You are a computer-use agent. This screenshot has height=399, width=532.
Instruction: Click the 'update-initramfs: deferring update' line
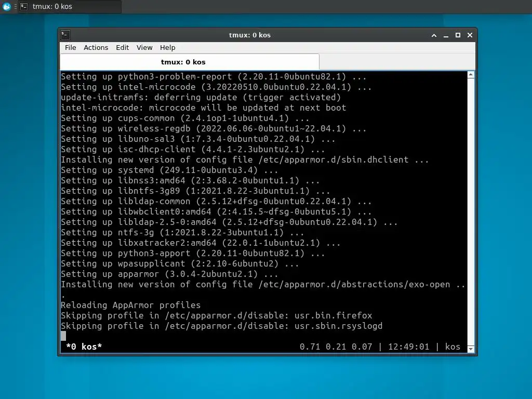(201, 97)
